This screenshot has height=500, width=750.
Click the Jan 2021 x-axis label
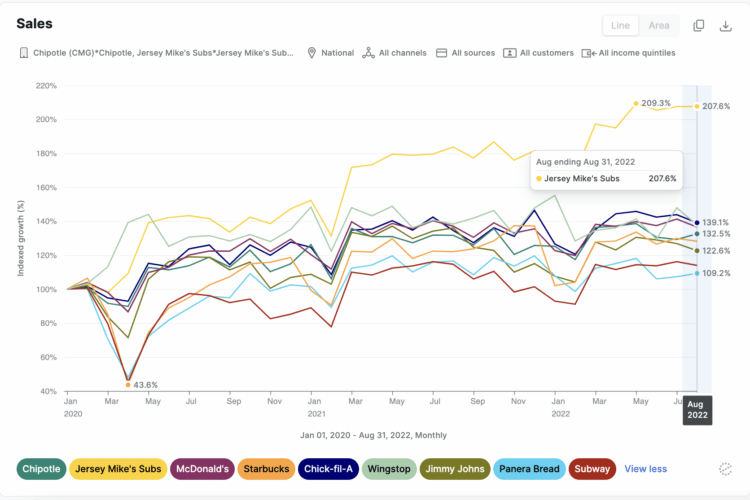(316, 407)
